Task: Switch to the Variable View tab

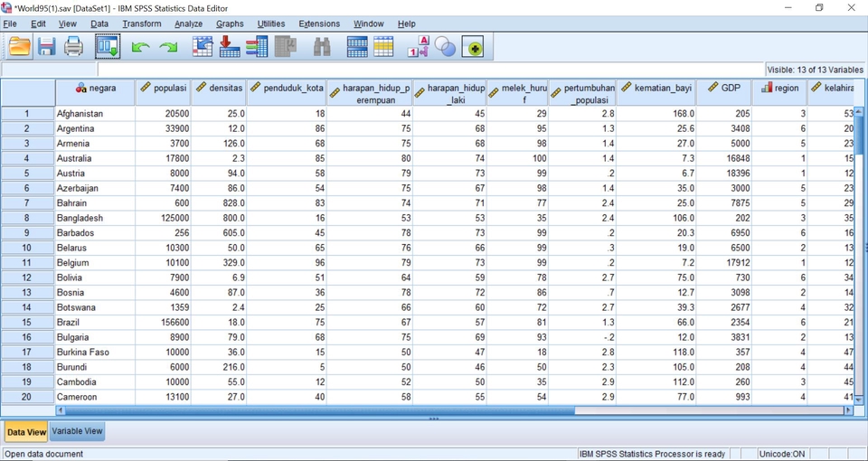Action: tap(77, 431)
